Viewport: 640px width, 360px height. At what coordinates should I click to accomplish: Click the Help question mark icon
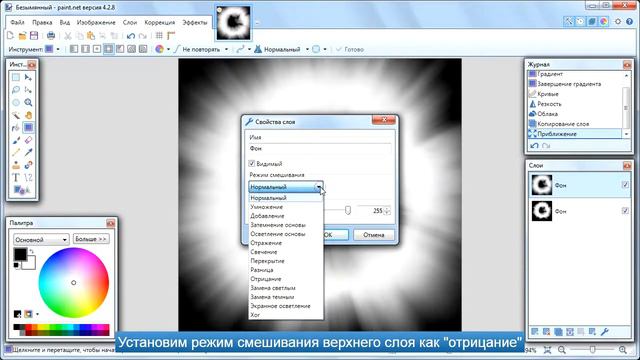[629, 22]
